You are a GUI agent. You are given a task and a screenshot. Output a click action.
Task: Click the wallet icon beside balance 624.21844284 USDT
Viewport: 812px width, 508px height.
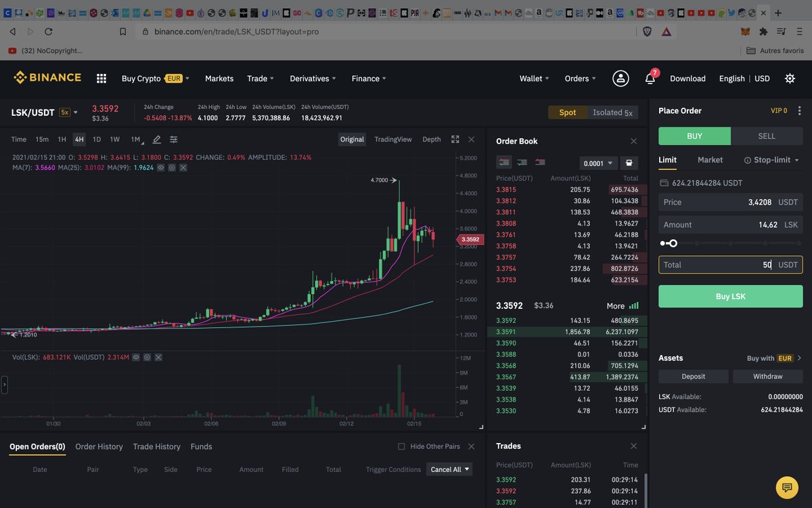pos(664,183)
